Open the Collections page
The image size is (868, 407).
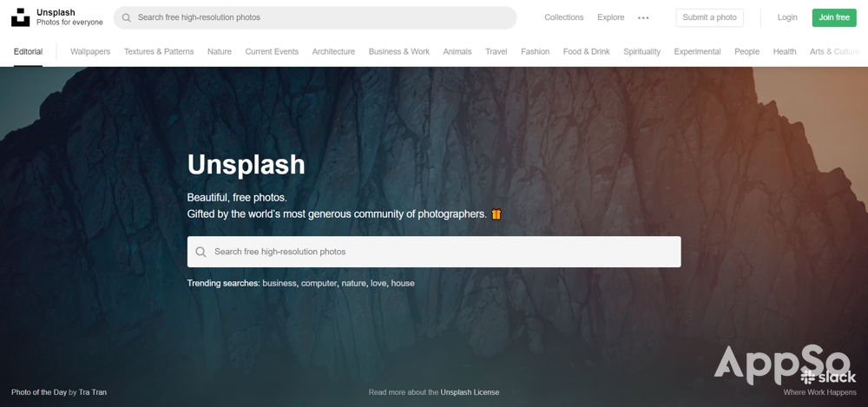pos(563,17)
